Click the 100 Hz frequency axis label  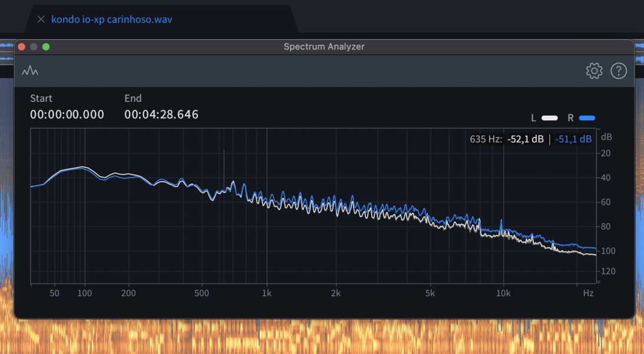pos(85,293)
